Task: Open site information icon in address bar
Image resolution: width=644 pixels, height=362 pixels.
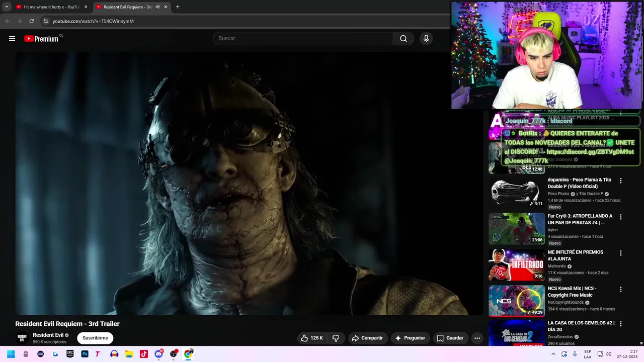Action: point(46,21)
